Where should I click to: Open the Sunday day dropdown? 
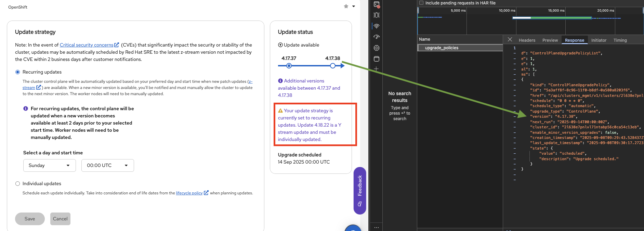coord(50,165)
